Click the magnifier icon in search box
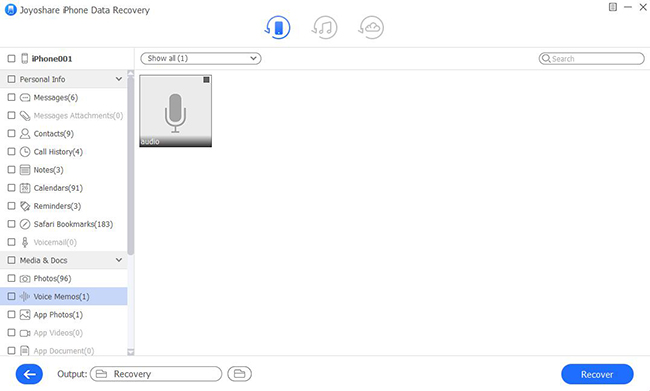 pyautogui.click(x=546, y=58)
